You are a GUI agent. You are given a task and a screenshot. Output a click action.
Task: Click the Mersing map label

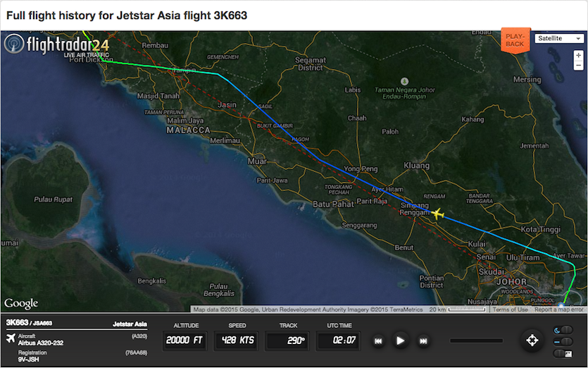[527, 80]
